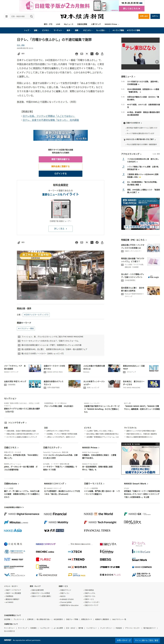Open the hamburger menu icon
The width and height of the screenshot is (164, 644).
[x=6, y=16]
